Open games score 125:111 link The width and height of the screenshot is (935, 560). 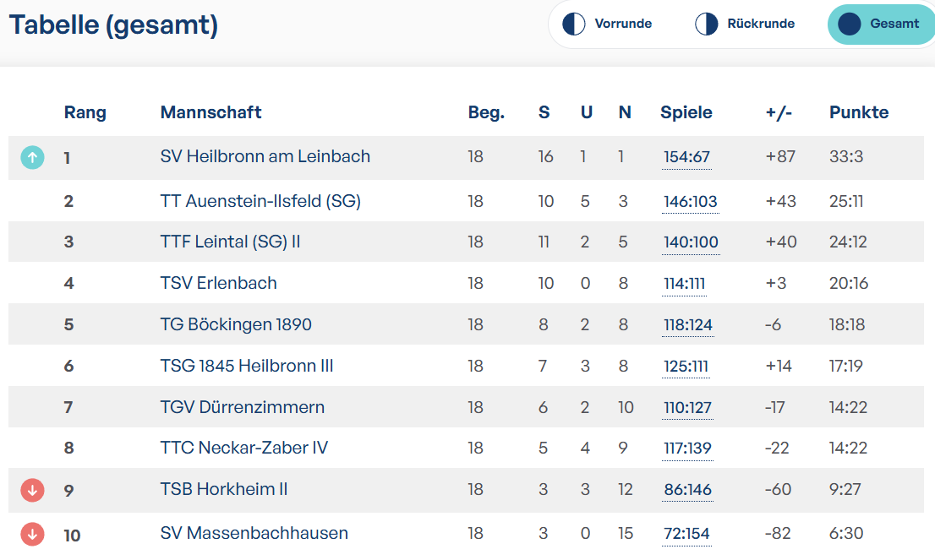pyautogui.click(x=686, y=367)
